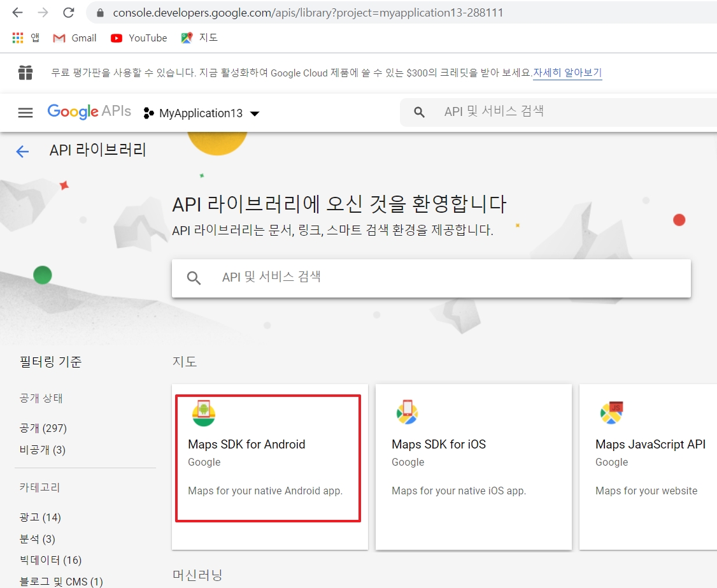Click the top search magnifier icon
Image resolution: width=717 pixels, height=588 pixels.
coord(419,112)
